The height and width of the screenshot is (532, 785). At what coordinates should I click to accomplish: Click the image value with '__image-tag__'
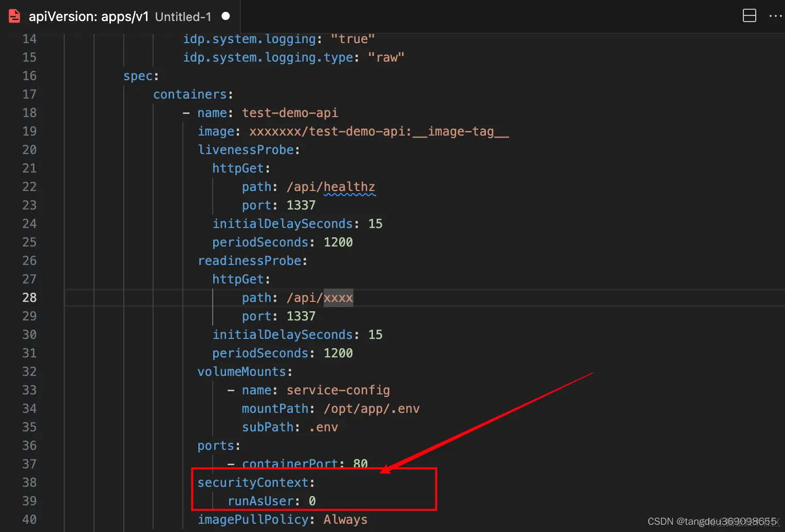tap(379, 131)
